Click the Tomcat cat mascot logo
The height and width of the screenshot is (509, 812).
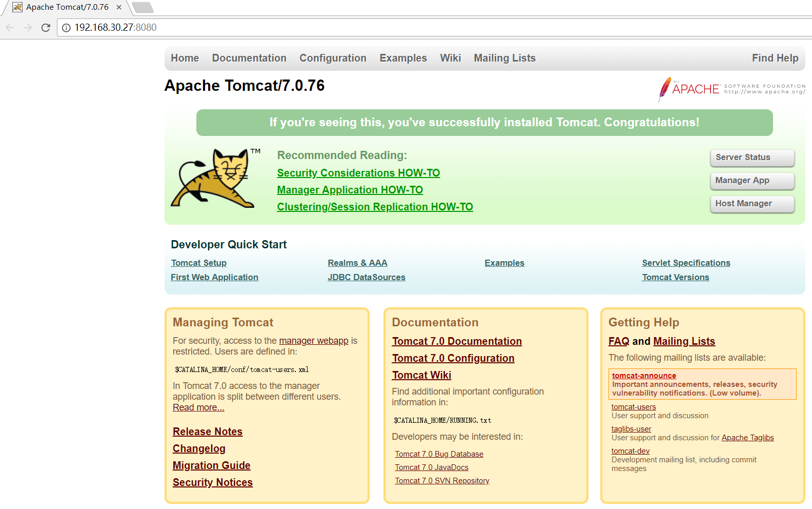(x=214, y=178)
